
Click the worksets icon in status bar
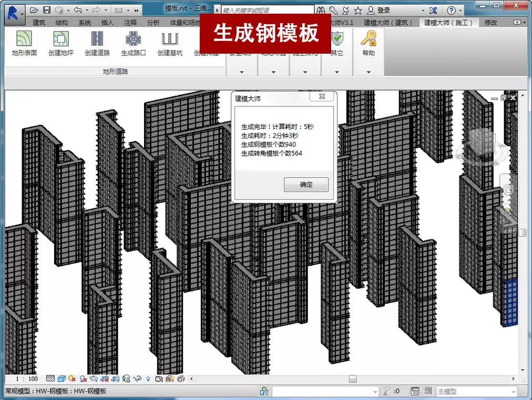tap(264, 391)
